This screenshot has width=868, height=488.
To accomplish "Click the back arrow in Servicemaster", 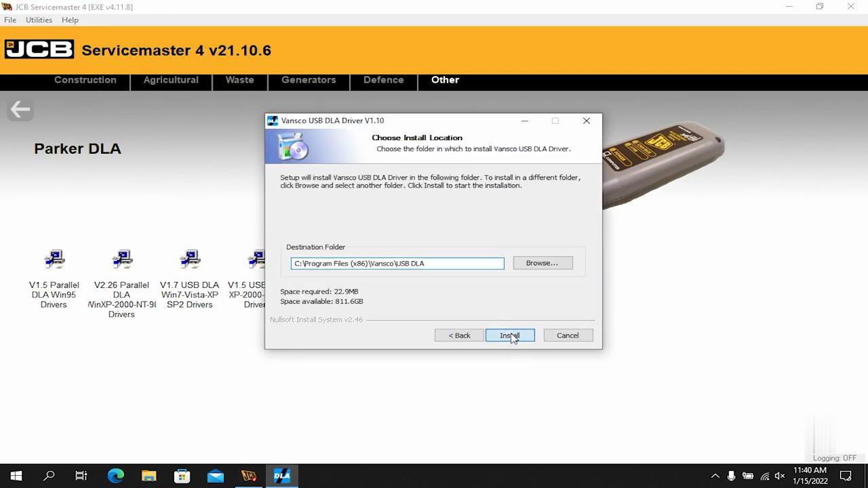I will pyautogui.click(x=20, y=109).
